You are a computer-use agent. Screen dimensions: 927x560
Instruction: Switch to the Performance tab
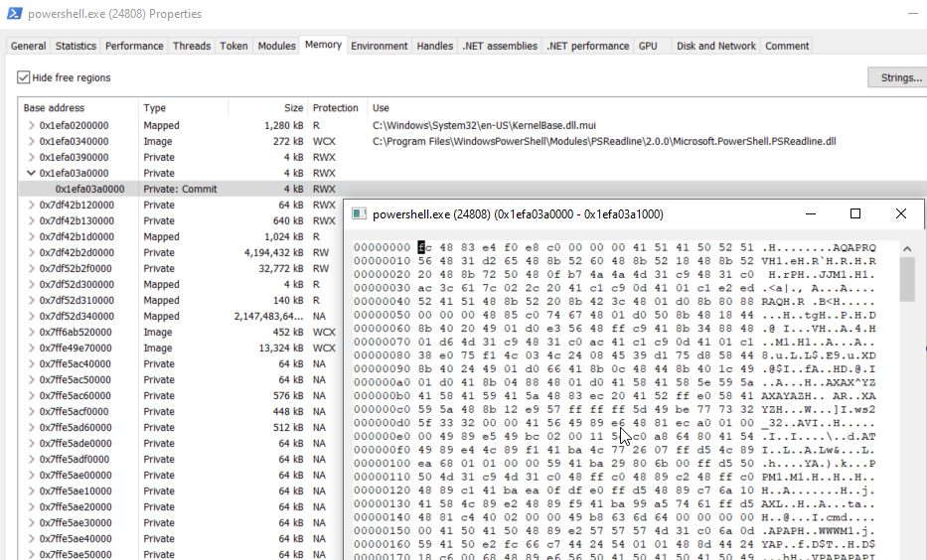(134, 46)
